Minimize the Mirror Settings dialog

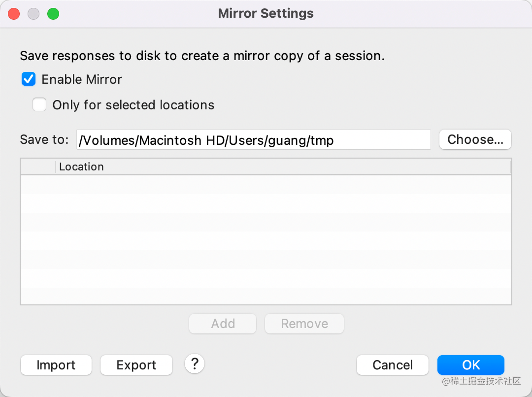(33, 14)
